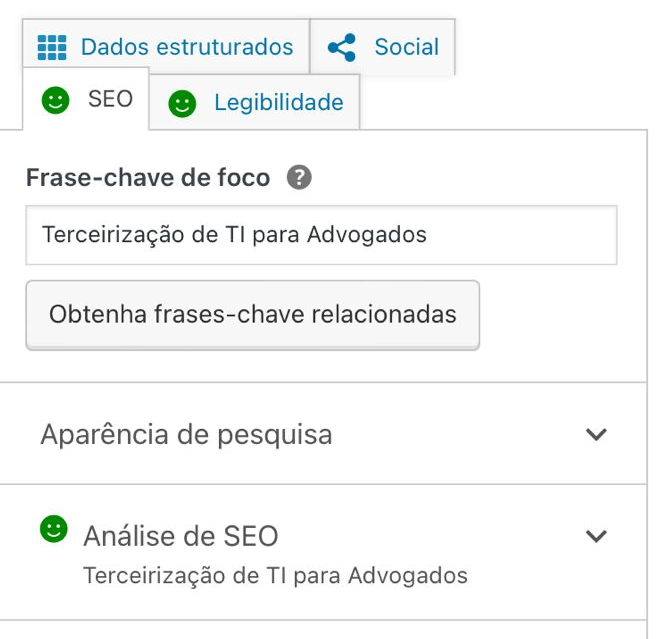
Task: Click the green smiley on Legibilidade tab
Action: (x=182, y=103)
